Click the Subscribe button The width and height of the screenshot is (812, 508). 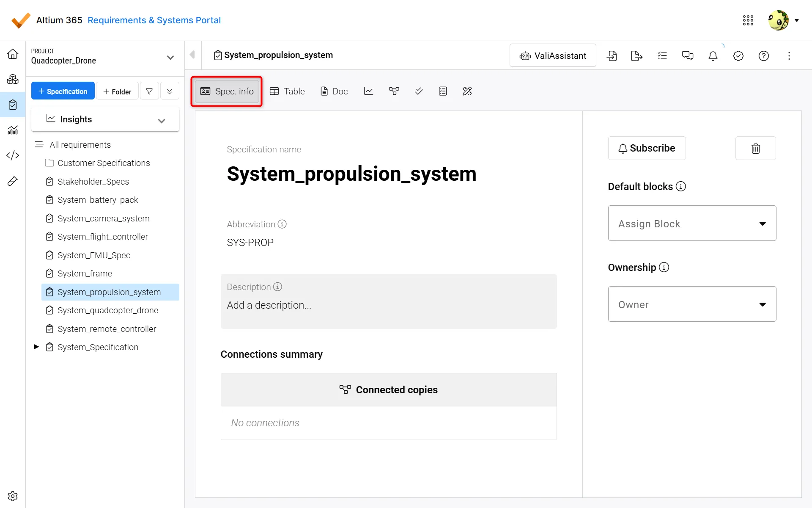coord(647,148)
